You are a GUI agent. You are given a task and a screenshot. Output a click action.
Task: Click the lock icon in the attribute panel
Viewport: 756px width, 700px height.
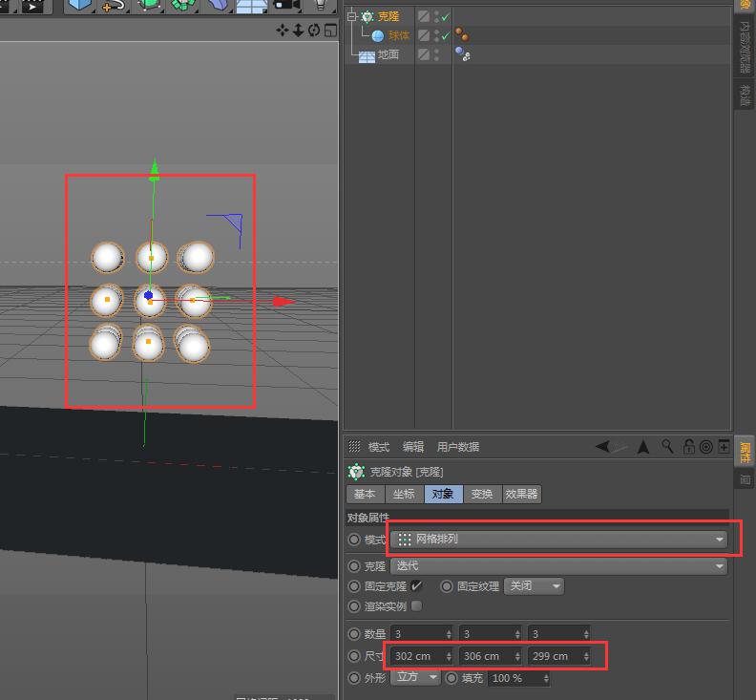688,446
